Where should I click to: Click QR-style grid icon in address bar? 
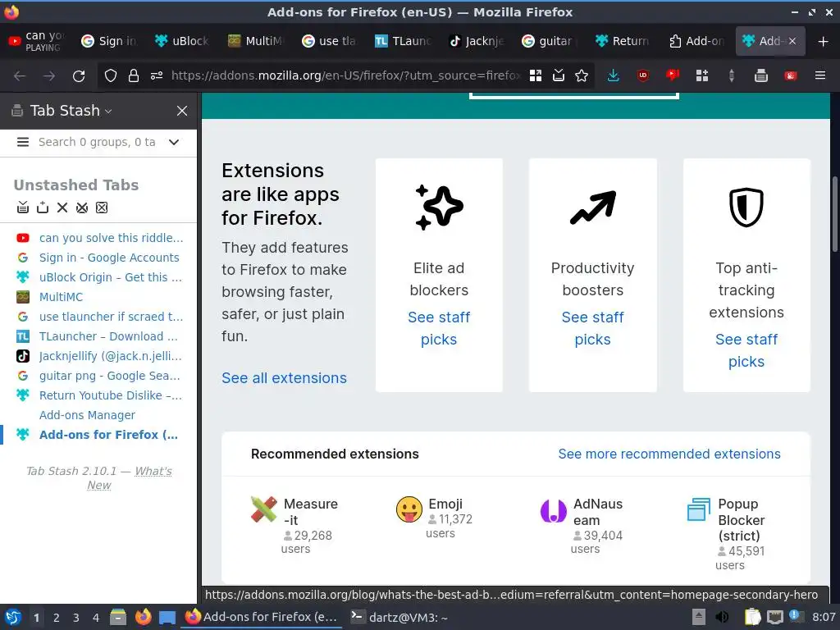click(x=535, y=75)
